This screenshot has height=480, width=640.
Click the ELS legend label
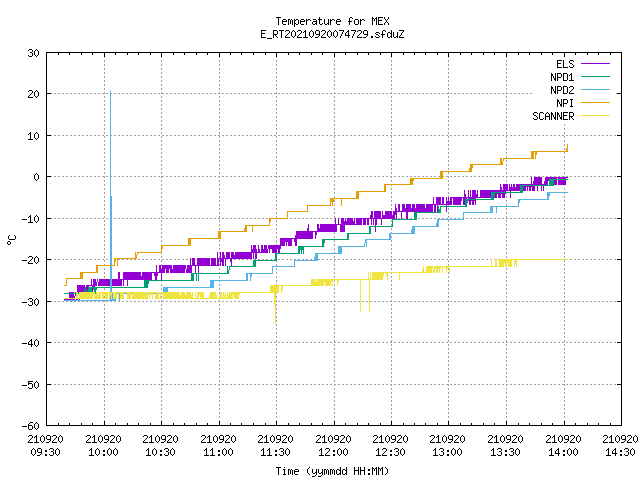click(565, 64)
